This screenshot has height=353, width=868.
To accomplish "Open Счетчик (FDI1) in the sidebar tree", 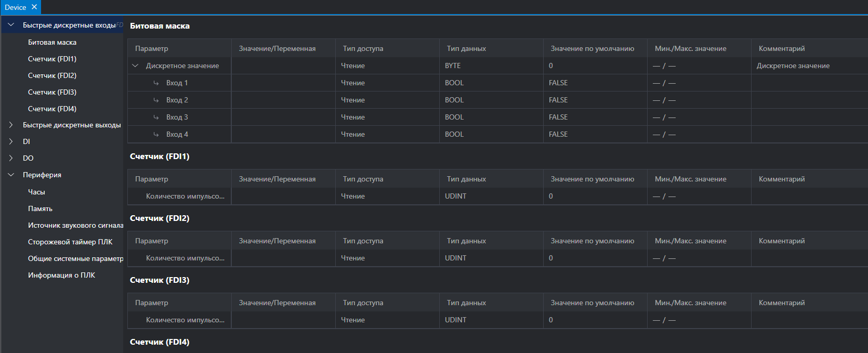I will (52, 59).
